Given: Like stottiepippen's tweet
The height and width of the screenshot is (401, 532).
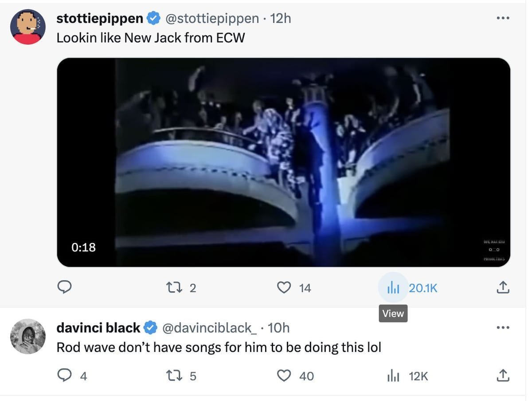Looking at the screenshot, I should coord(284,288).
